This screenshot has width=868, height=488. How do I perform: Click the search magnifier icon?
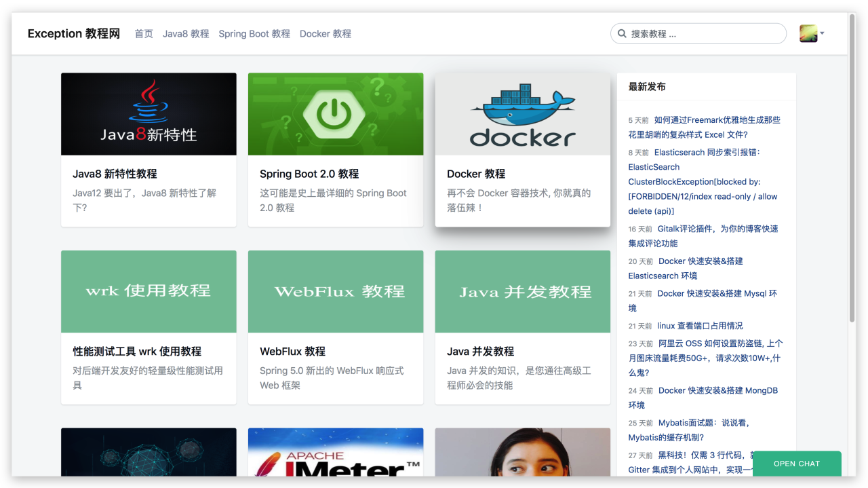point(622,33)
